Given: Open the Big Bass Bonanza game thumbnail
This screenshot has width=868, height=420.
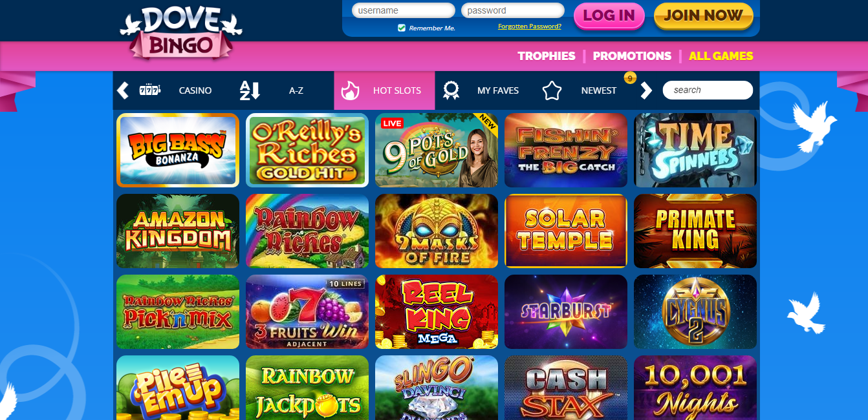Looking at the screenshot, I should pyautogui.click(x=178, y=151).
